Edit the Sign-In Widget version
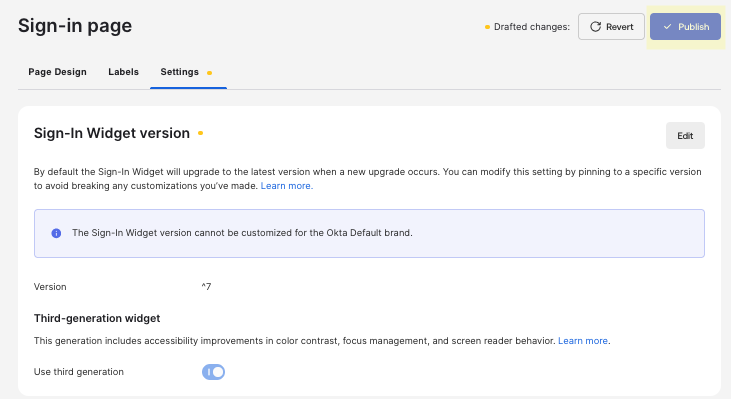Image resolution: width=731 pixels, height=399 pixels. tap(685, 136)
